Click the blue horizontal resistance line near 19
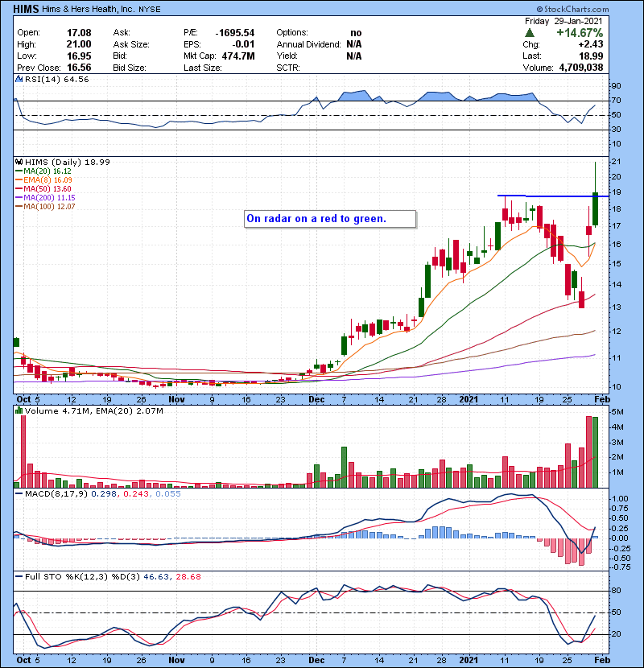 point(553,196)
